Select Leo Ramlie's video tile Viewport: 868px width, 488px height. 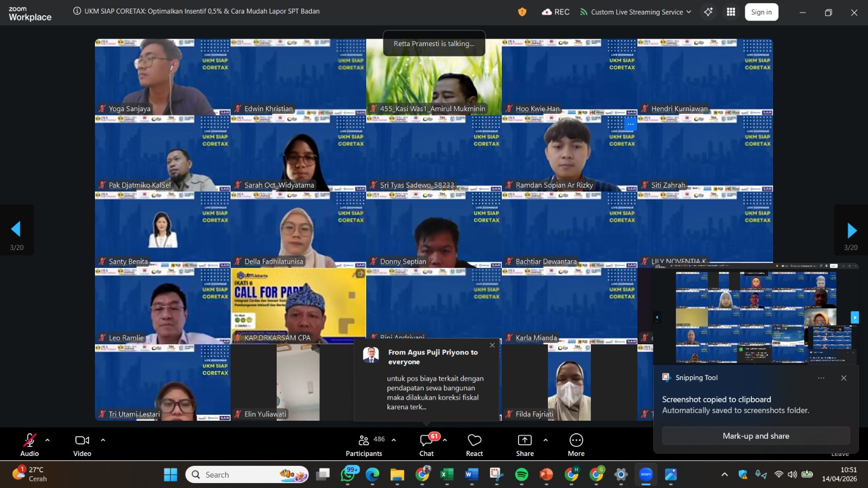163,306
